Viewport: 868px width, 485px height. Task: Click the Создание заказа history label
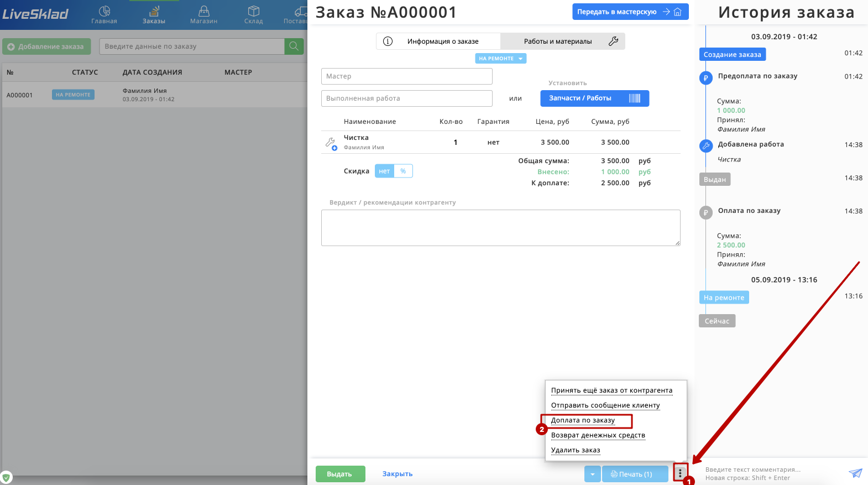(x=732, y=54)
